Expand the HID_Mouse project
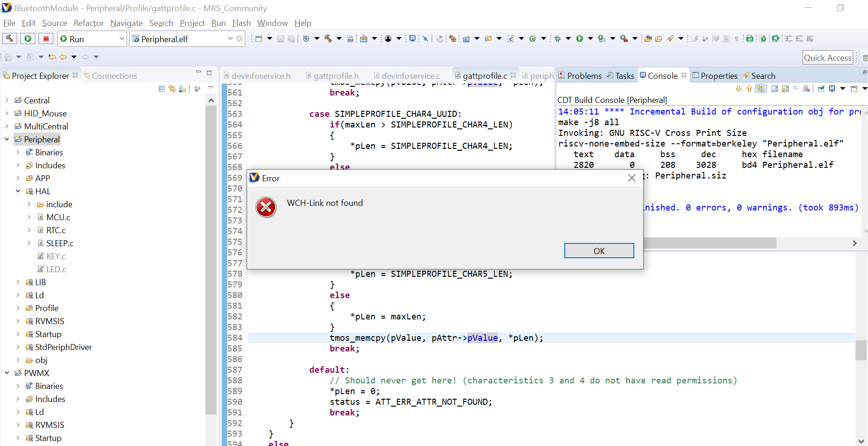This screenshot has height=446, width=868. [7, 113]
